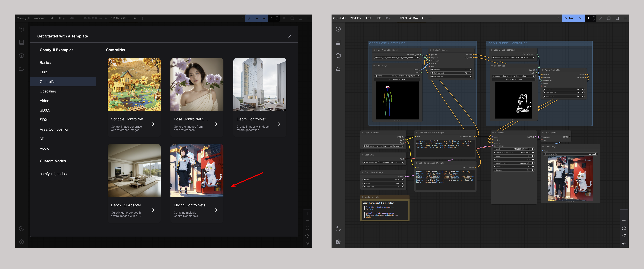Open queue history in the node canvas window

(x=338, y=29)
